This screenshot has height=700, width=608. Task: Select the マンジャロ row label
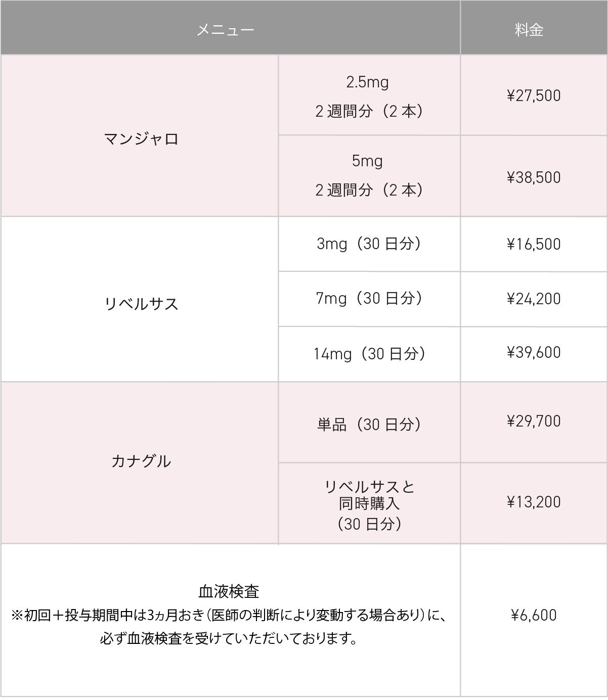tap(141, 138)
